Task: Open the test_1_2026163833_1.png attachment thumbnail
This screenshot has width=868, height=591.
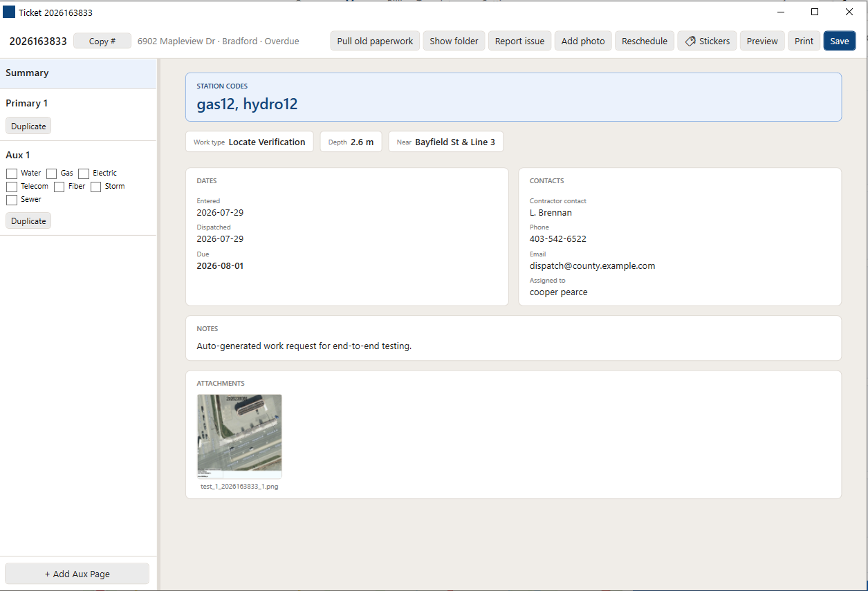Action: (239, 436)
